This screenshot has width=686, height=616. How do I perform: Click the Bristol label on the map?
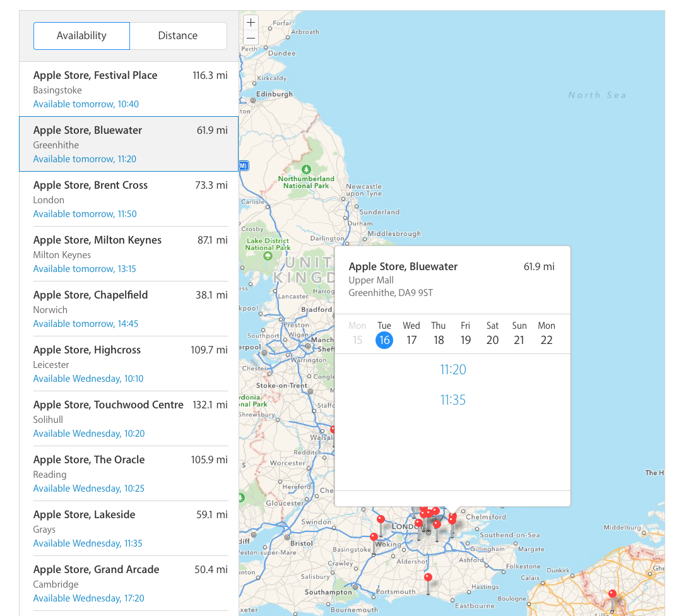[302, 543]
